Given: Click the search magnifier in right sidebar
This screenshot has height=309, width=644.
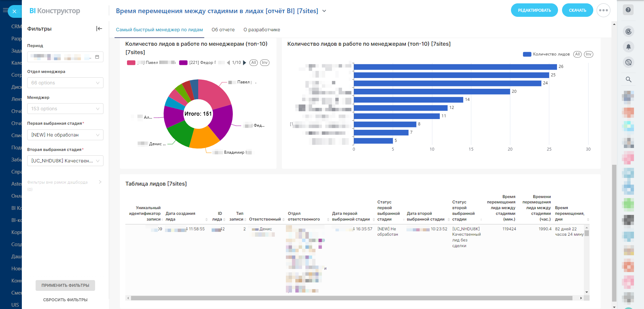Looking at the screenshot, I should click(x=628, y=79).
